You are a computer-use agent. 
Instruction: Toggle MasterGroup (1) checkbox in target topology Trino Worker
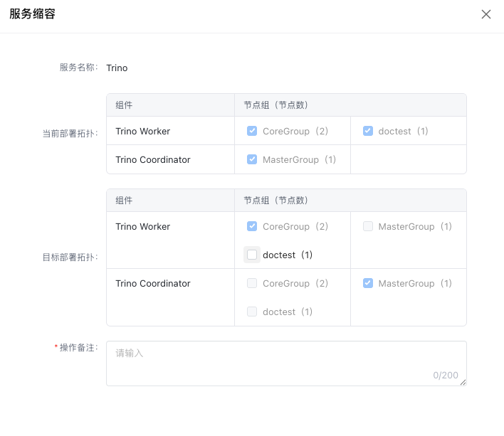[368, 226]
